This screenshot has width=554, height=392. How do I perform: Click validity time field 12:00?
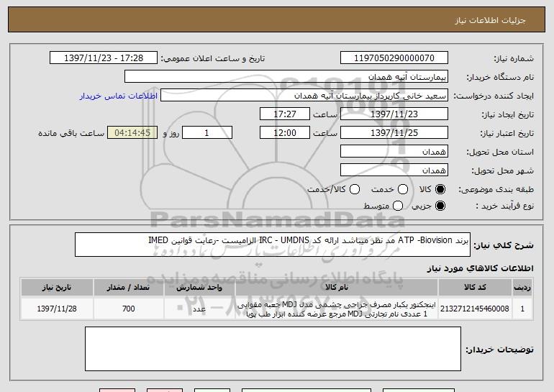coord(285,133)
